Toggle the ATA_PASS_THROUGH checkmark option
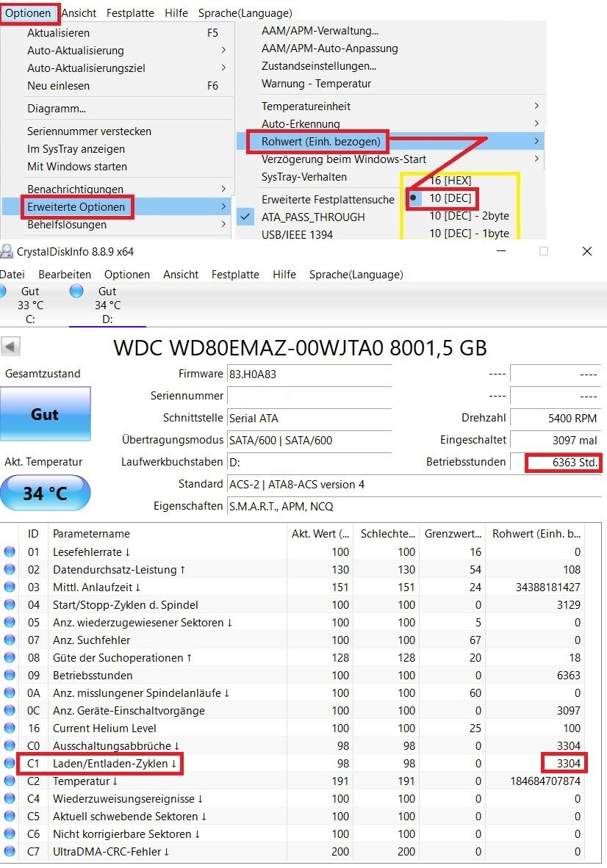Image resolution: width=607 pixels, height=868 pixels. click(313, 217)
